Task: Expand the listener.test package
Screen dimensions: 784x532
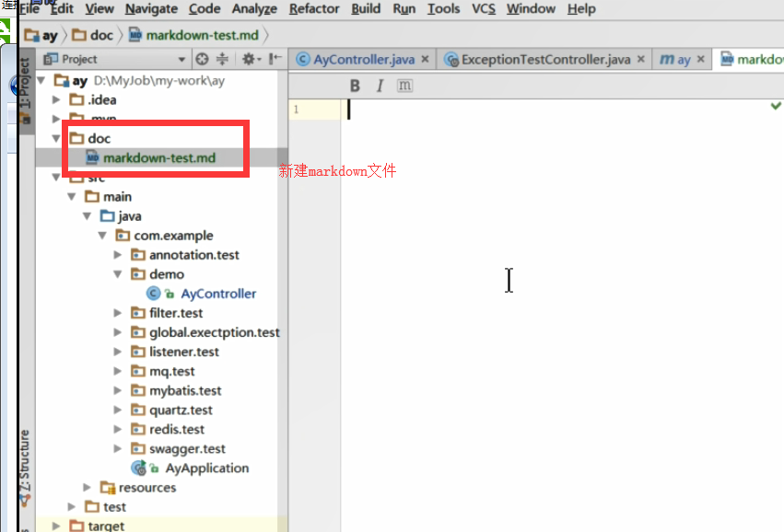Action: pos(118,352)
